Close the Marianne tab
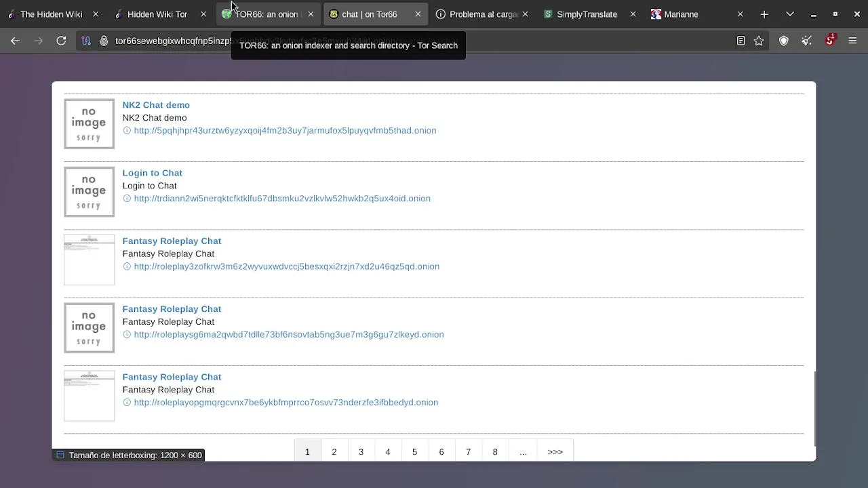Image resolution: width=868 pixels, height=488 pixels. point(740,14)
